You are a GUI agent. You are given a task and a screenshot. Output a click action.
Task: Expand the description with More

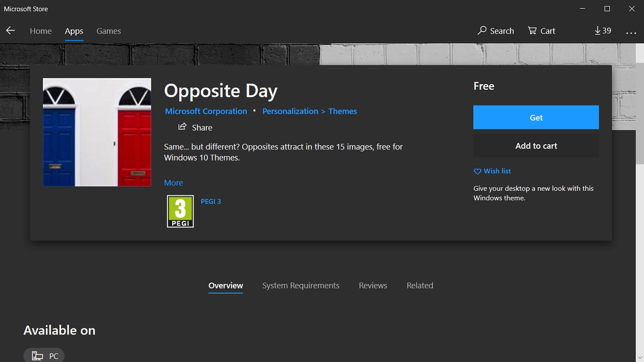[173, 183]
